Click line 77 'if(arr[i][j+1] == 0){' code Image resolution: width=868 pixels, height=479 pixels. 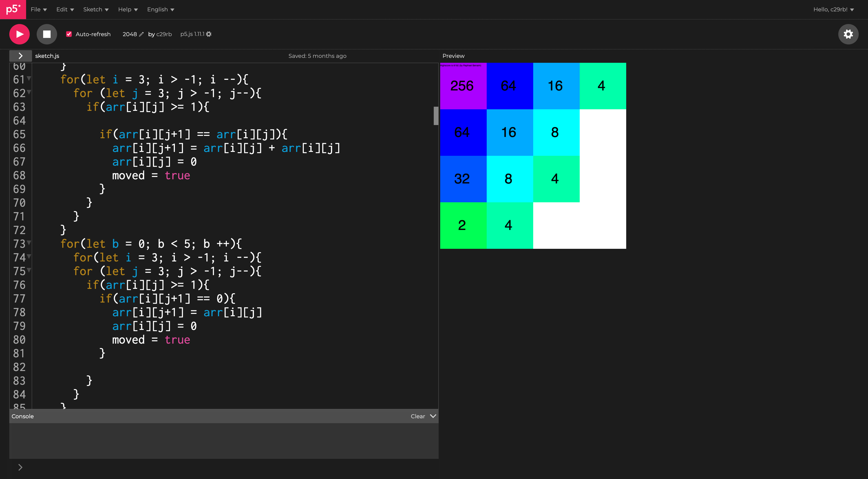tap(167, 299)
